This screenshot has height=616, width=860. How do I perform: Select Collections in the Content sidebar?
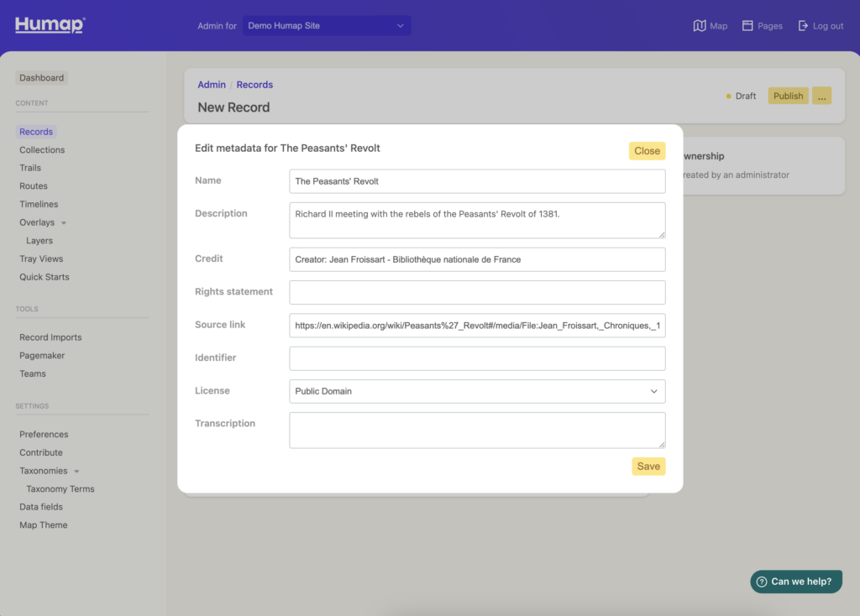[41, 149]
